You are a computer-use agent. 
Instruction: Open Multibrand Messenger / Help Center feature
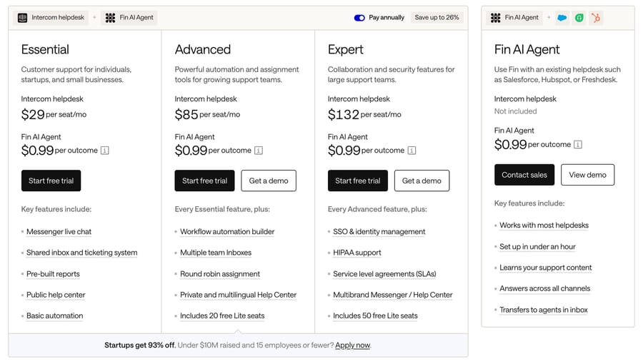point(393,295)
